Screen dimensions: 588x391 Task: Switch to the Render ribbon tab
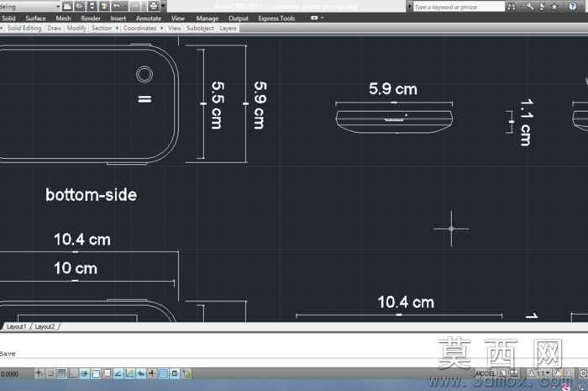coord(91,18)
